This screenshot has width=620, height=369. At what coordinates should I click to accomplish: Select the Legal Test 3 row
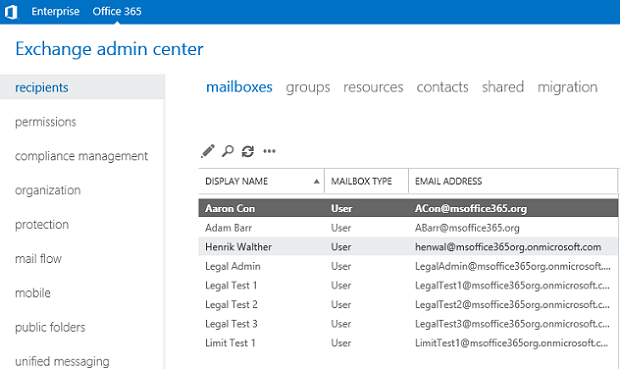pos(408,324)
